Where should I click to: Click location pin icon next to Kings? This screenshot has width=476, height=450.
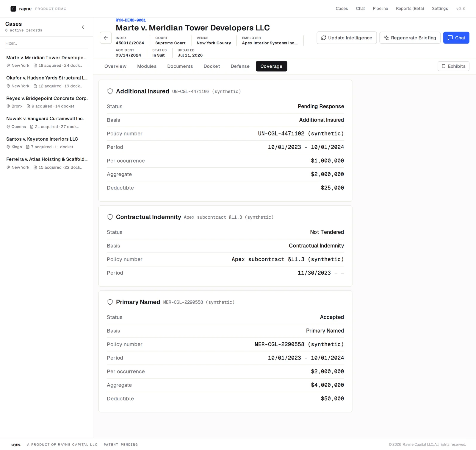coord(8,147)
